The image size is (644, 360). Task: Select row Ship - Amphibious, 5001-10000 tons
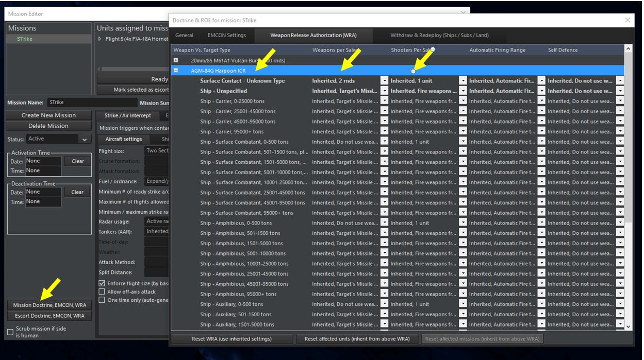click(397, 253)
